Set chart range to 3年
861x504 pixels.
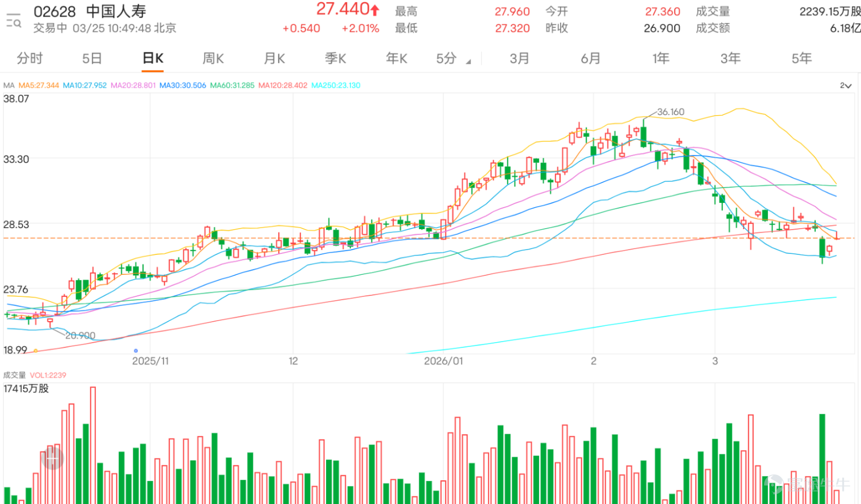click(x=731, y=58)
